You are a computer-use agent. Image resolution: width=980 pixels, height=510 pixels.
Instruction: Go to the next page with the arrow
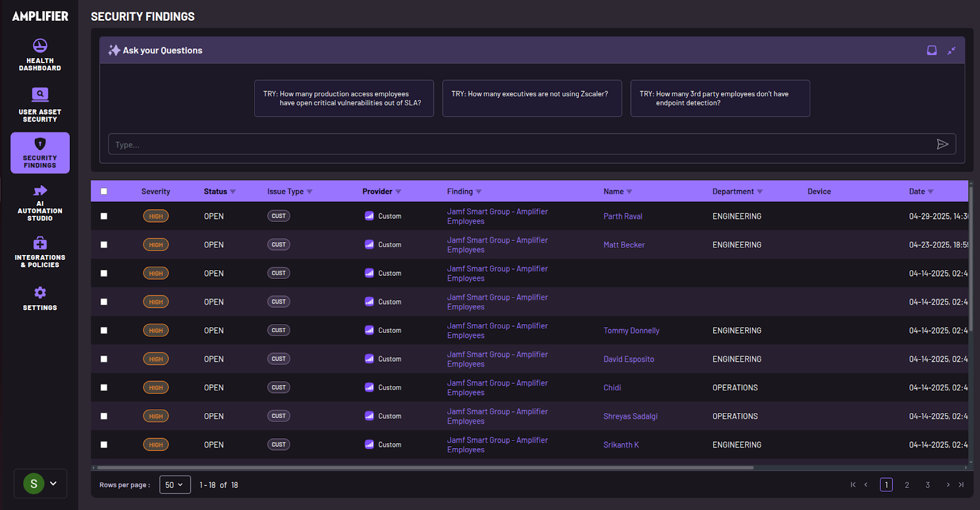pos(948,485)
